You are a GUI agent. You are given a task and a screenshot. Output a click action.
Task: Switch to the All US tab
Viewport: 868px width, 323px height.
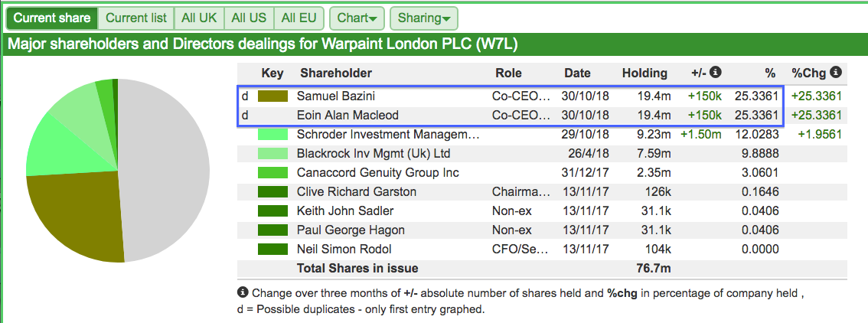(249, 18)
